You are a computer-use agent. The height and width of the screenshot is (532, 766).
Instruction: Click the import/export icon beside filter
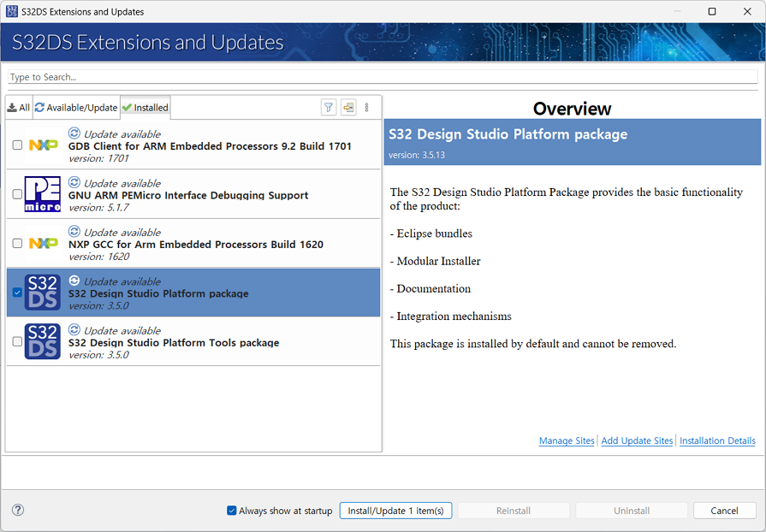[348, 108]
